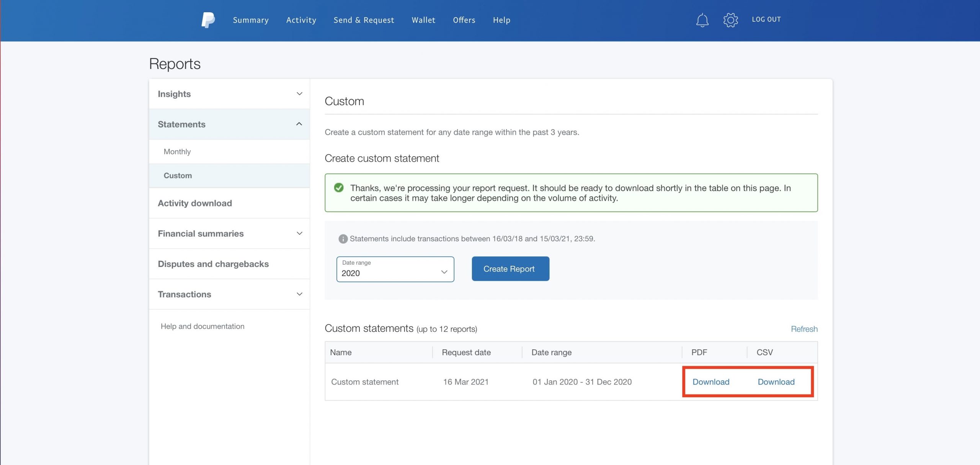Open the Date range dropdown
This screenshot has height=465, width=980.
(x=395, y=269)
